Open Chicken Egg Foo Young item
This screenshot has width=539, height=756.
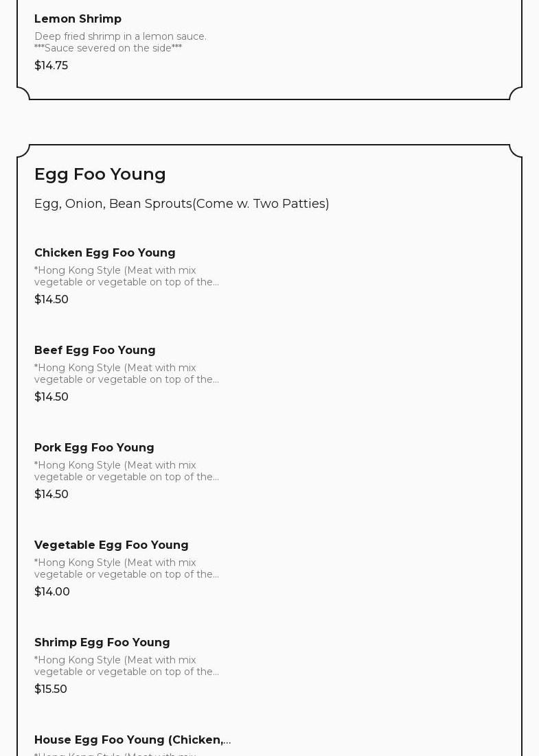pos(105,252)
